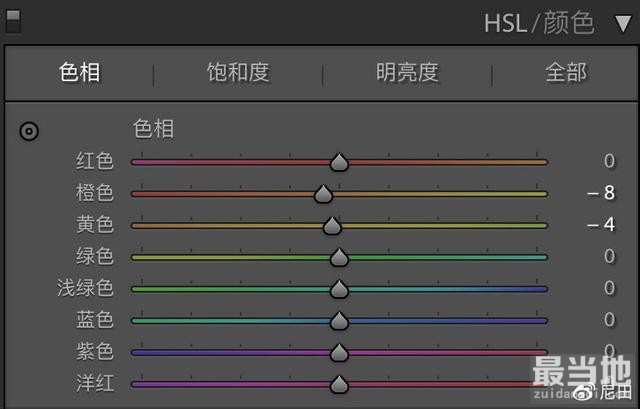
Task: Switch to the 色相 tab
Action: pyautogui.click(x=79, y=72)
